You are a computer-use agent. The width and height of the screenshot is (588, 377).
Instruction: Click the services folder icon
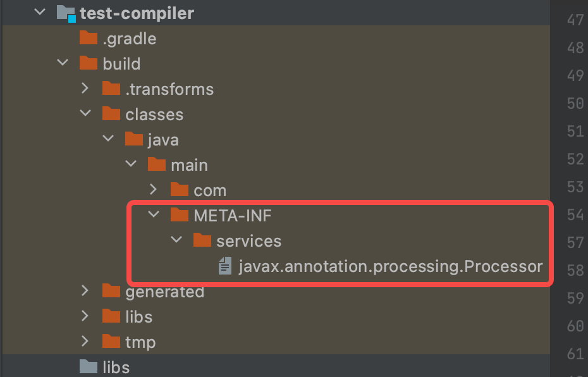[202, 241]
